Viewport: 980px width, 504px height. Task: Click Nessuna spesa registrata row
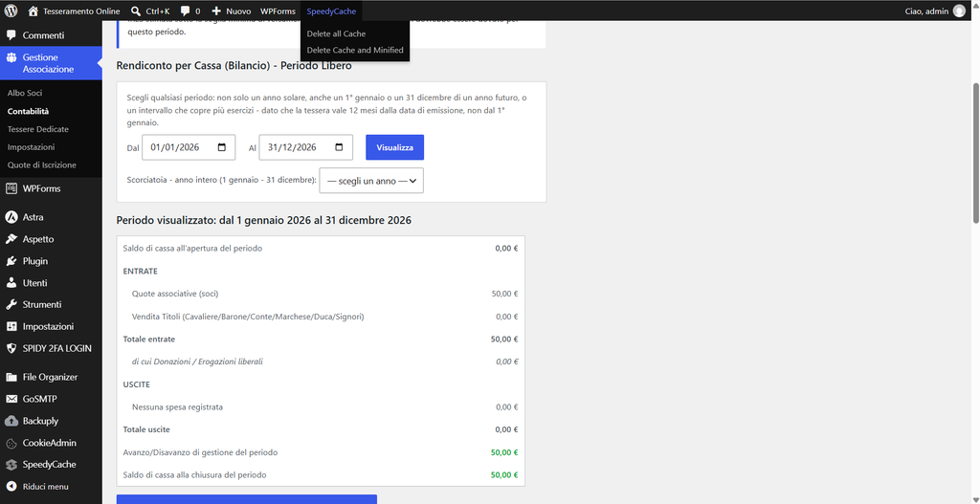coord(321,407)
